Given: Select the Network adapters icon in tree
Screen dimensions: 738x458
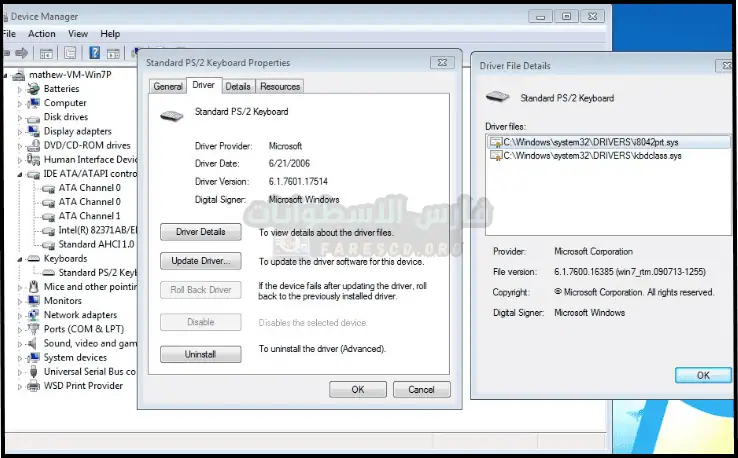Looking at the screenshot, I should pos(33,315).
